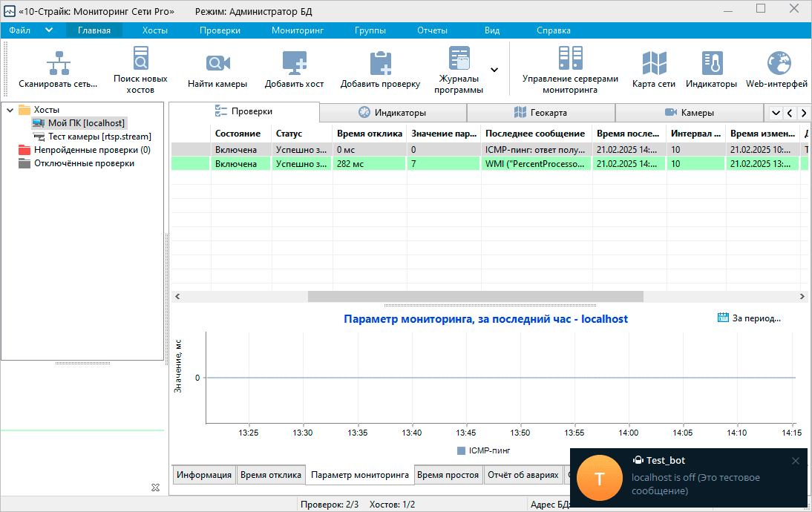Open the Web interface globe icon
The image size is (812, 512).
click(x=779, y=63)
